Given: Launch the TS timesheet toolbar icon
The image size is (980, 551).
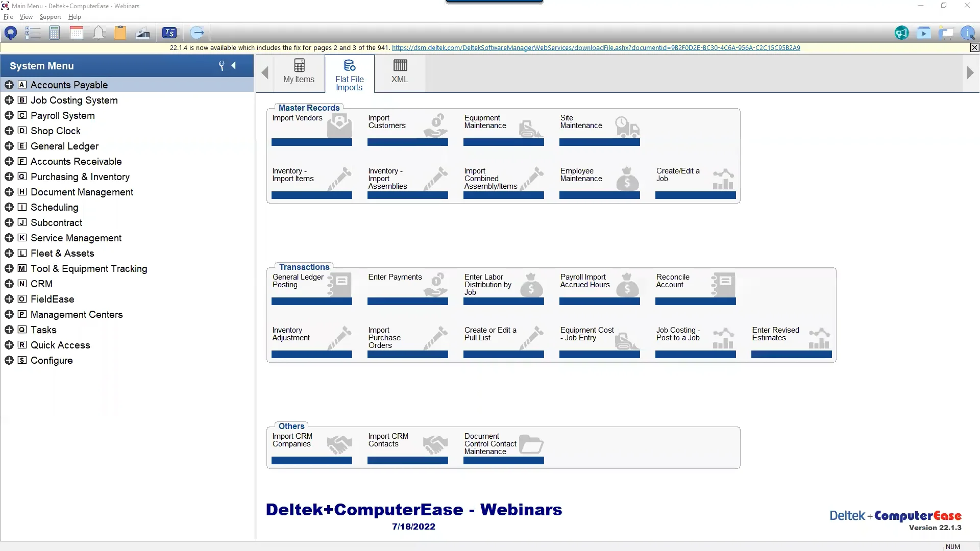Looking at the screenshot, I should coord(169,32).
